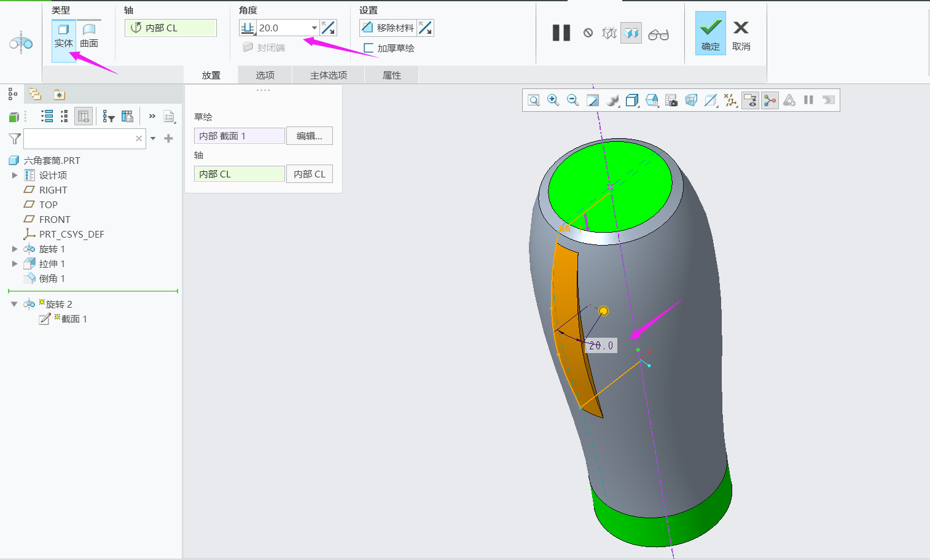Pause the revolve feature tool

tap(561, 33)
